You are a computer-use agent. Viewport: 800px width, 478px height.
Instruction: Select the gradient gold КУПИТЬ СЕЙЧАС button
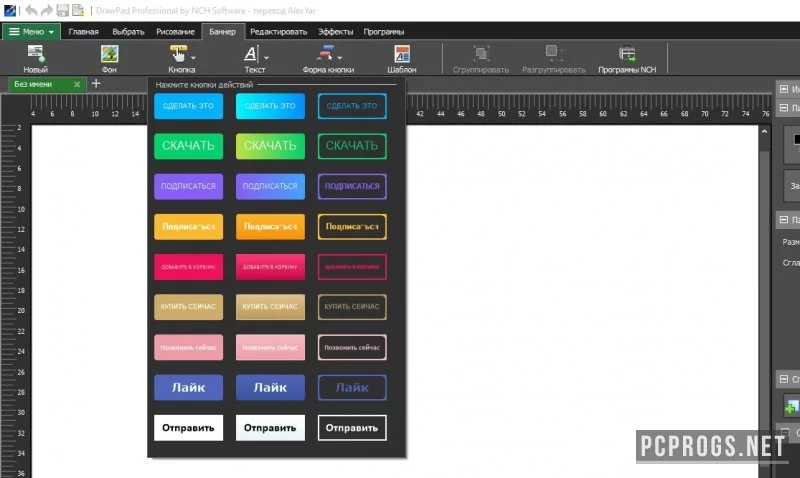pos(270,307)
